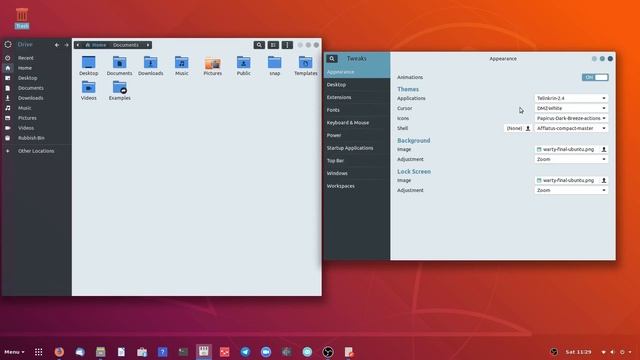This screenshot has width=640, height=360.
Task: Open the Software store bag icon in taskbar
Action: (142, 352)
